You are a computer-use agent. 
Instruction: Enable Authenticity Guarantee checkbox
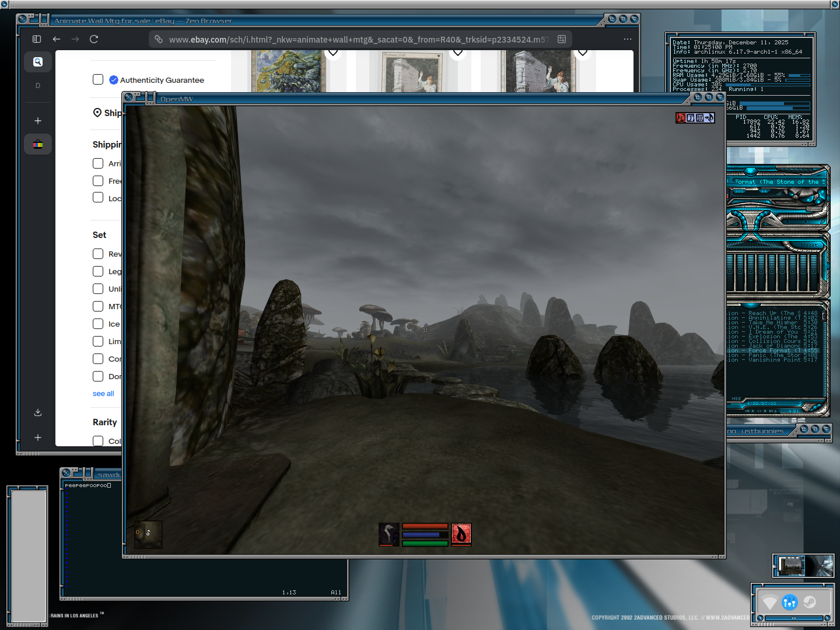click(x=98, y=79)
